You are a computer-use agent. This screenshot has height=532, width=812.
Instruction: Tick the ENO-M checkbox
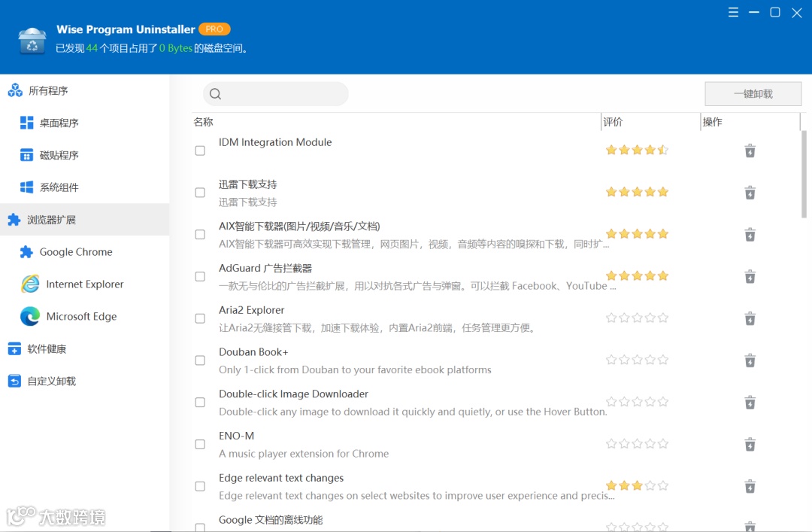pyautogui.click(x=200, y=445)
